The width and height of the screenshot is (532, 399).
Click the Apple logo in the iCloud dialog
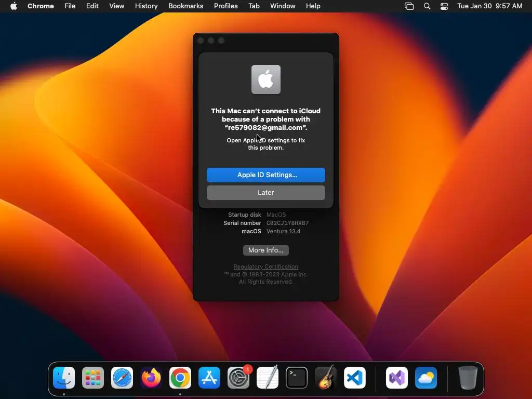[266, 79]
